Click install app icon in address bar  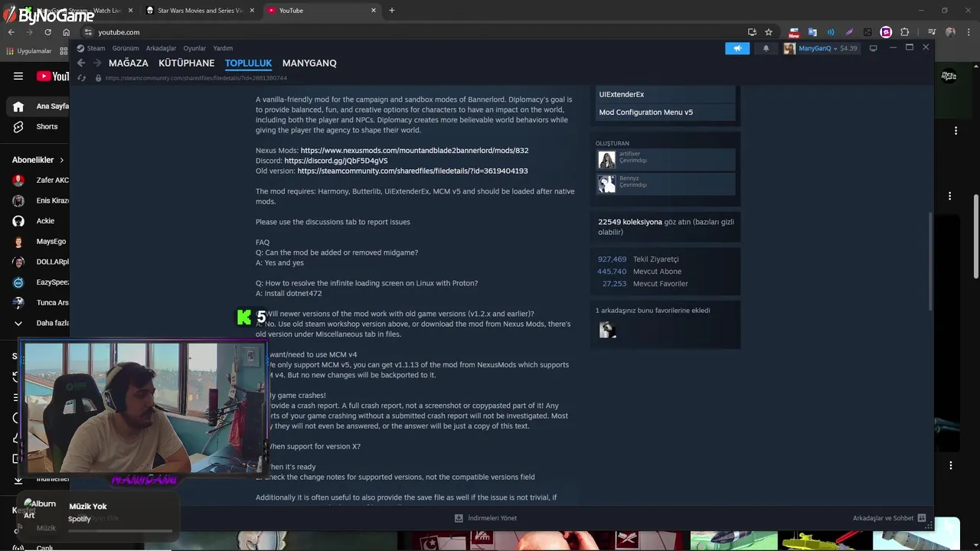pos(752,32)
